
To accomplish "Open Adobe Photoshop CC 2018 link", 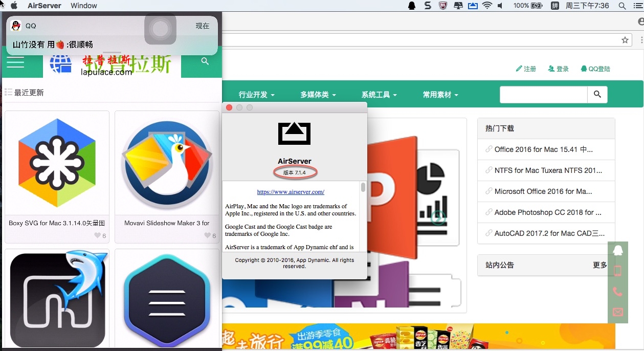I will coord(548,212).
